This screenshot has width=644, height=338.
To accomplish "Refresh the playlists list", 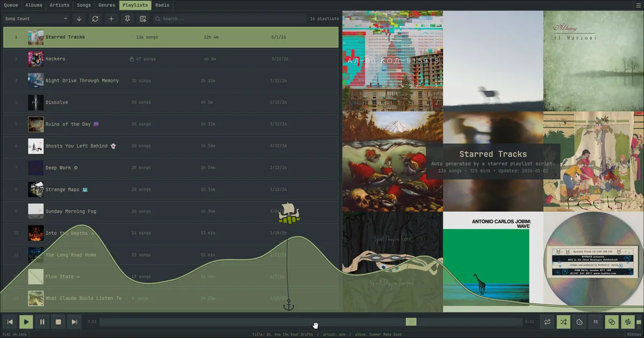I will (x=95, y=19).
